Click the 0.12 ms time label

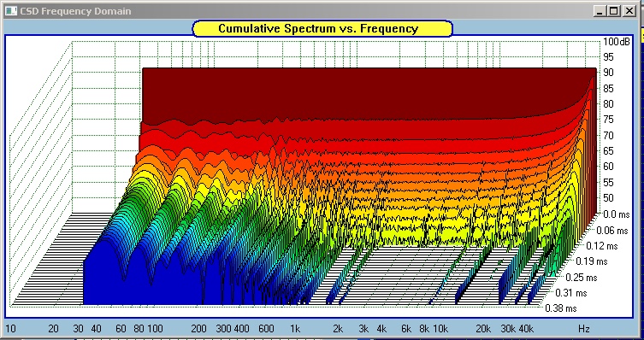click(602, 246)
